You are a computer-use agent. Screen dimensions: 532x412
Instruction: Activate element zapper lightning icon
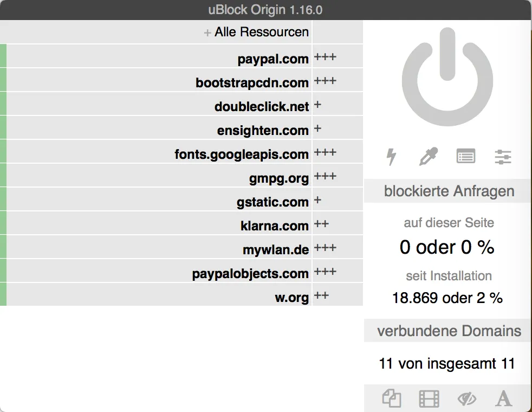tap(391, 157)
